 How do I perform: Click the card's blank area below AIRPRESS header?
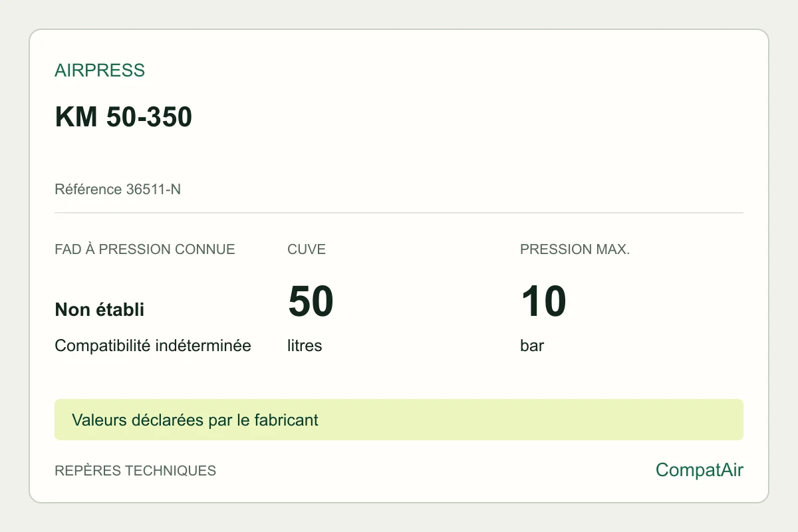point(399,158)
